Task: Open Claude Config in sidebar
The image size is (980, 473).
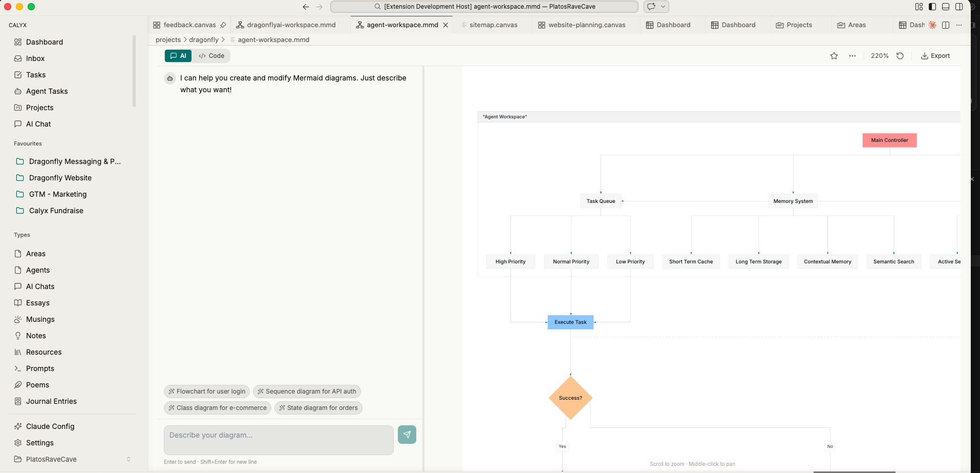Action: (x=50, y=426)
